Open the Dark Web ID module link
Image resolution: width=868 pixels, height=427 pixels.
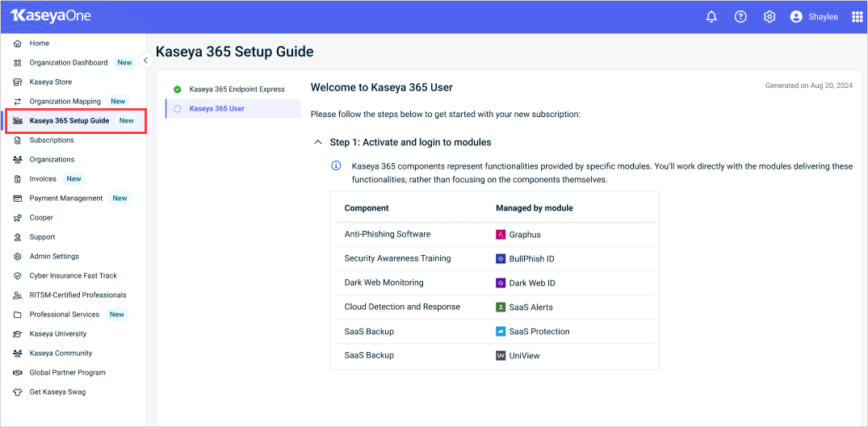[x=532, y=283]
